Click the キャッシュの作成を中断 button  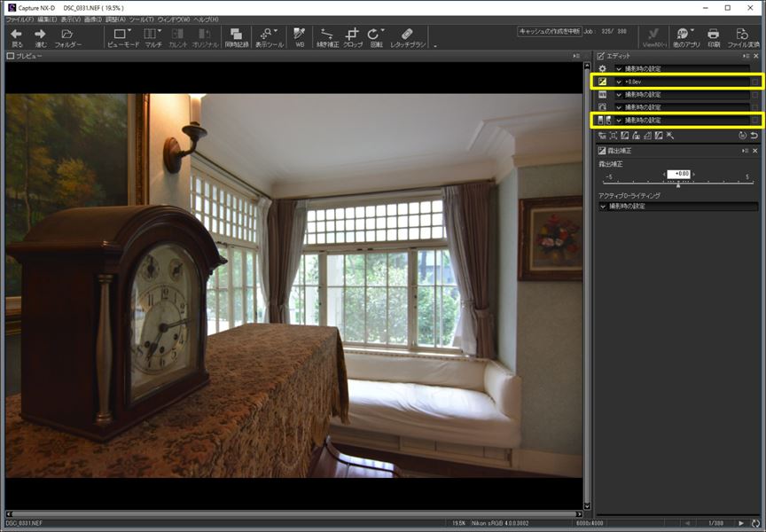click(549, 31)
